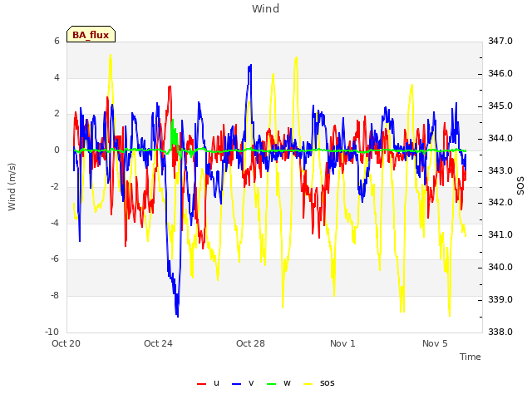Screen dimensions: 532x399
Task: Select the 'sos' legend label text
Action: click(327, 383)
